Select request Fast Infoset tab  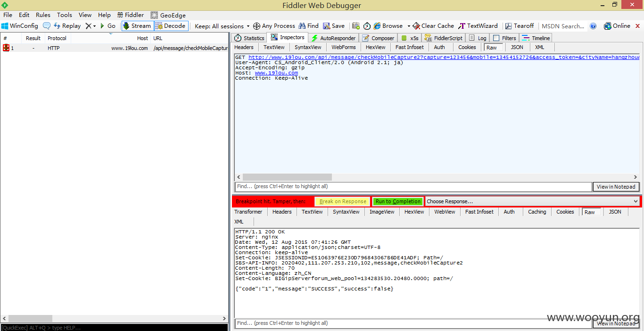pyautogui.click(x=410, y=47)
